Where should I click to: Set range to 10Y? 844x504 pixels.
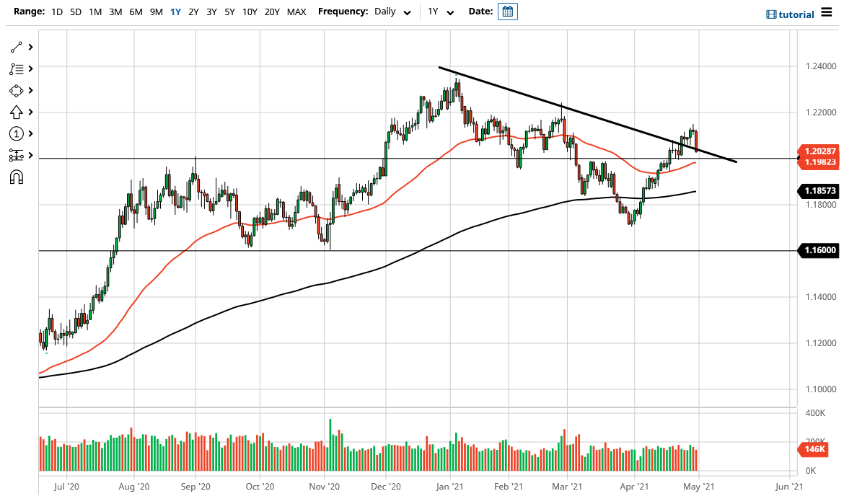pos(250,12)
